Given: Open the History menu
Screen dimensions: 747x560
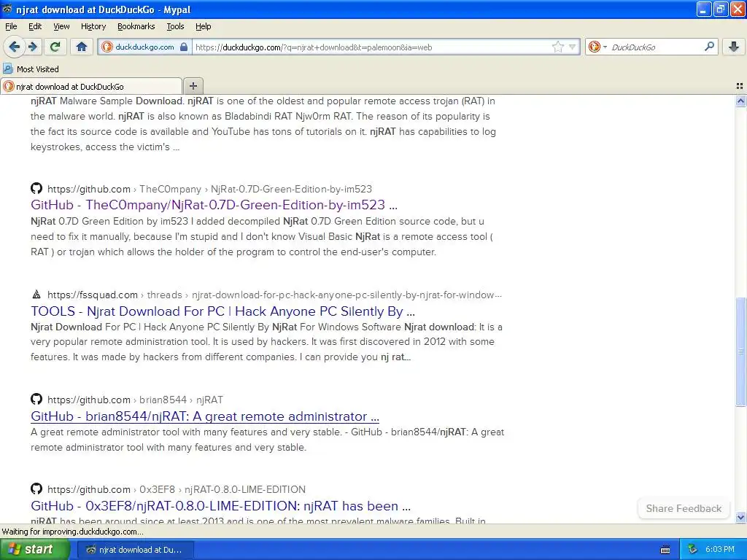Looking at the screenshot, I should pos(93,26).
